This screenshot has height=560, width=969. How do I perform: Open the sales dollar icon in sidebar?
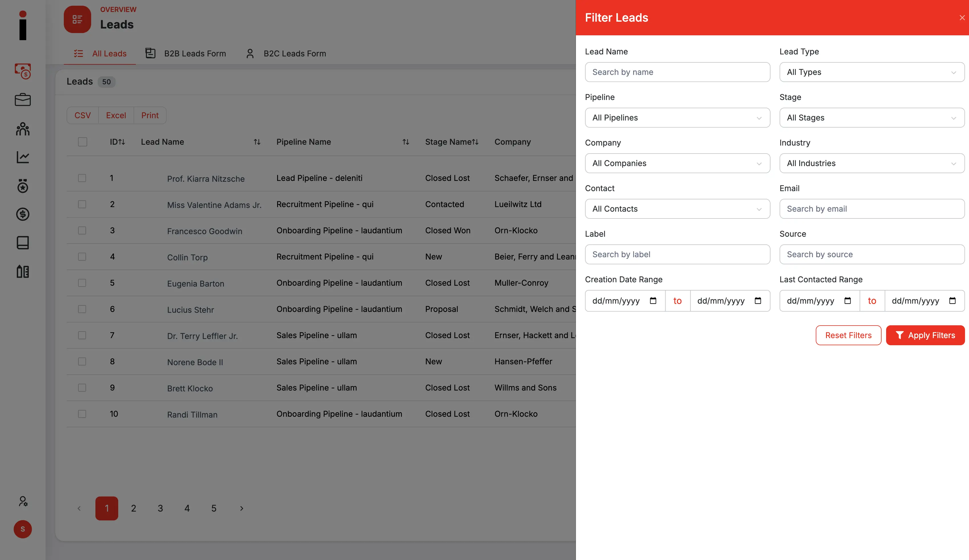[x=23, y=71]
